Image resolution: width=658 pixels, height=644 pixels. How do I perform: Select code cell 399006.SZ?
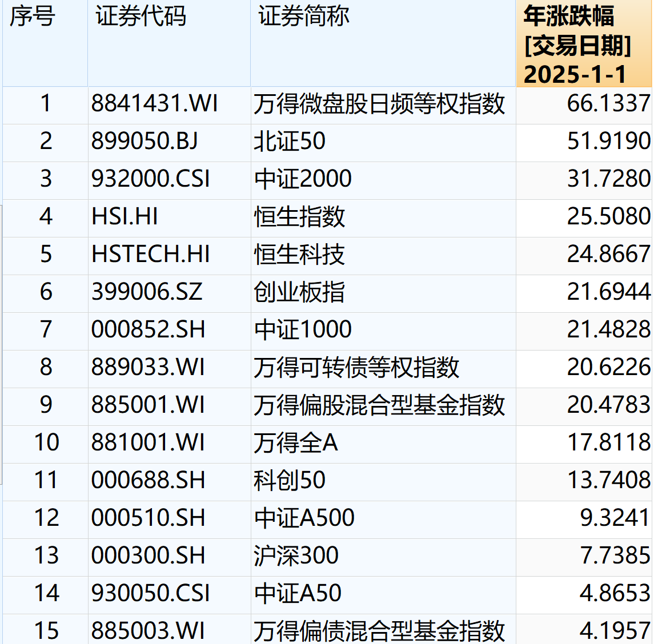coord(169,293)
